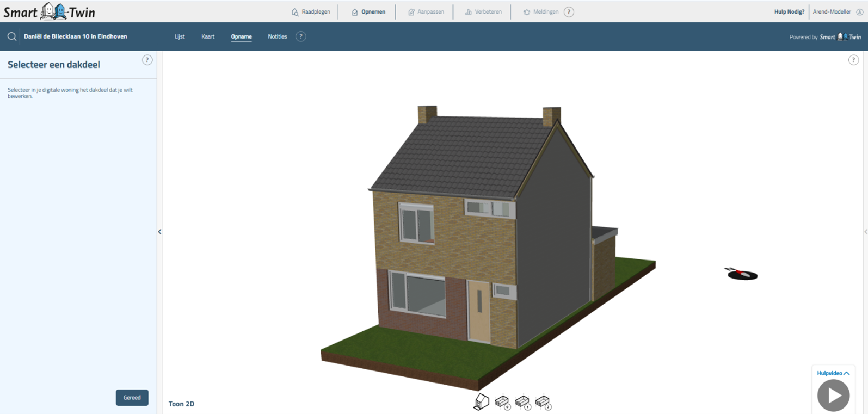Screen dimensions: 868x414
Task: Collapse the left sidebar panel
Action: coord(159,232)
